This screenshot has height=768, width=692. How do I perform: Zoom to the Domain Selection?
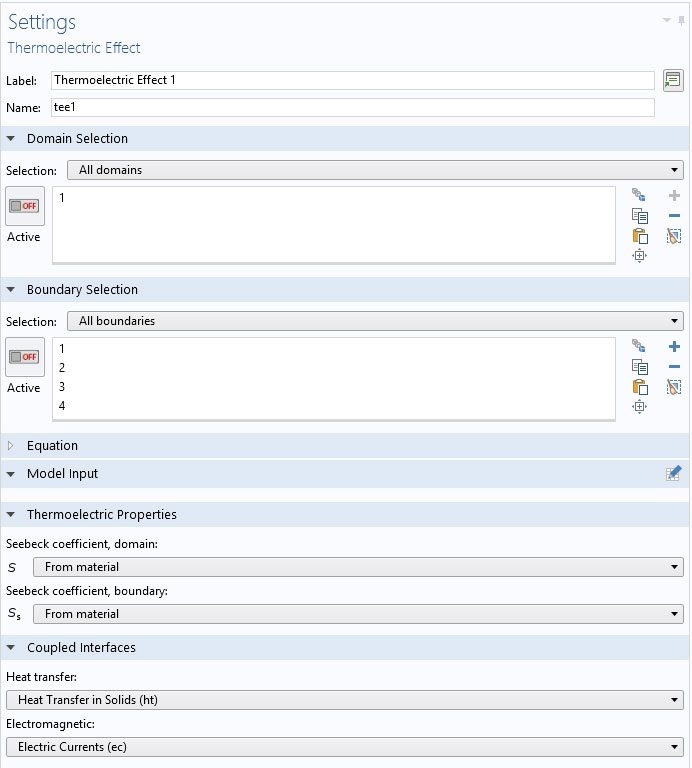tap(639, 256)
